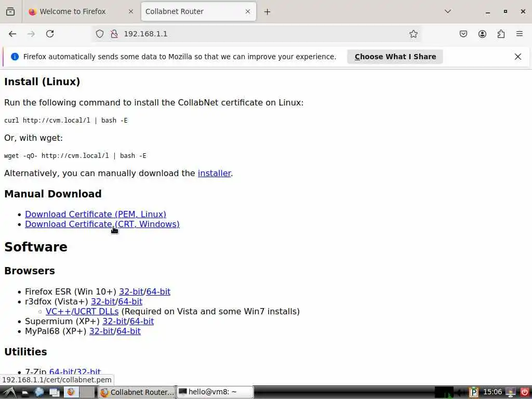The image size is (532, 399).
Task: Select the Collabnet Router tab
Action: coord(198,11)
